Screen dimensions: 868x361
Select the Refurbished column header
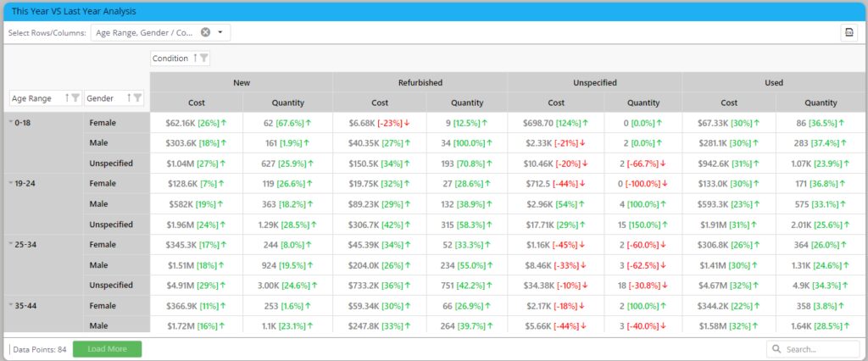[x=420, y=83]
